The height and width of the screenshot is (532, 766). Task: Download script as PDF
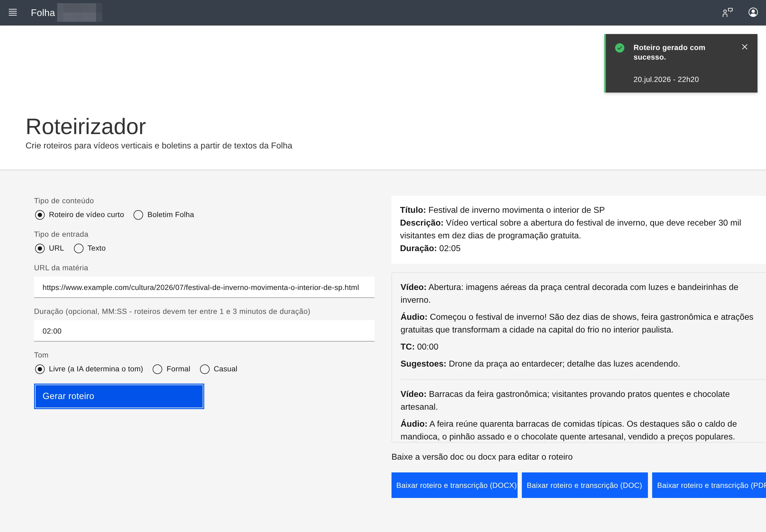[x=709, y=485]
